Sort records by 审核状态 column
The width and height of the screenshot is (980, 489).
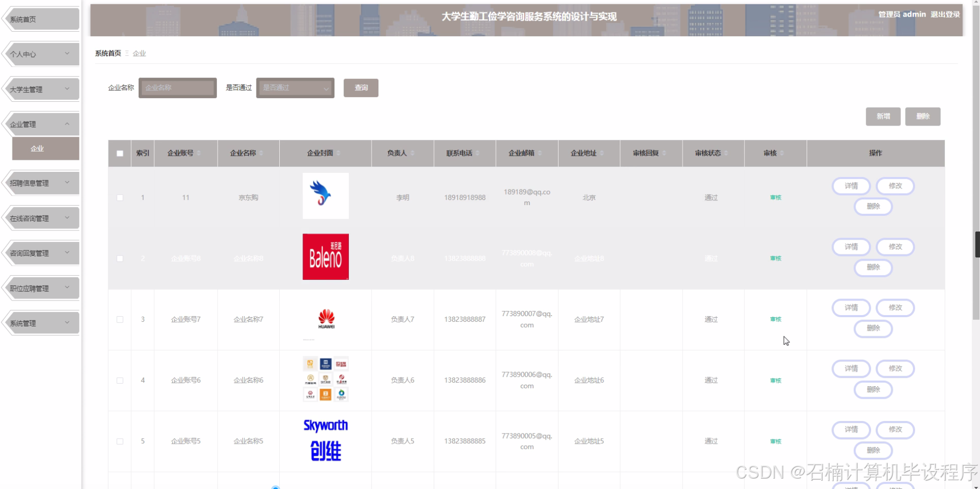coord(713,153)
